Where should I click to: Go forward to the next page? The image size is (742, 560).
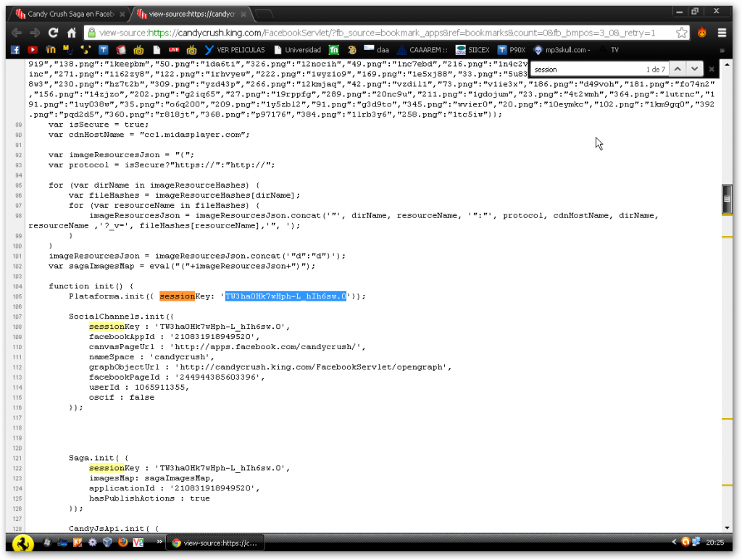(35, 33)
